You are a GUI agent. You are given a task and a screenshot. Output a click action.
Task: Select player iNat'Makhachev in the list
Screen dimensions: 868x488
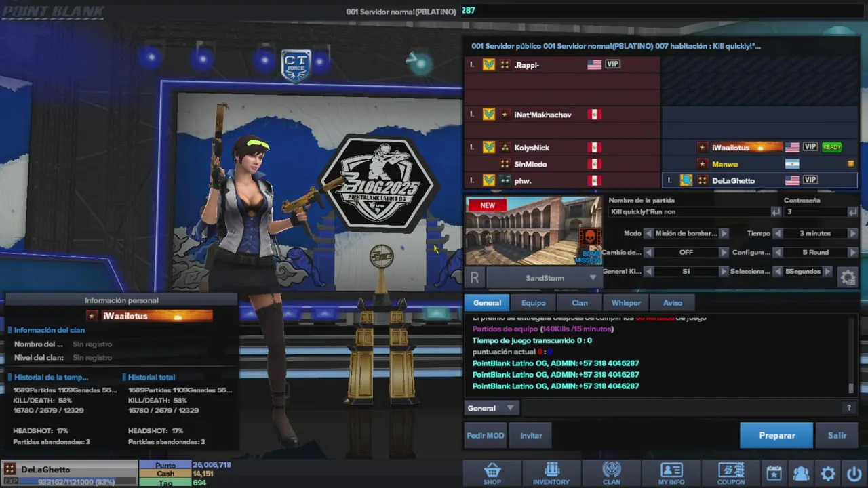[x=562, y=115]
